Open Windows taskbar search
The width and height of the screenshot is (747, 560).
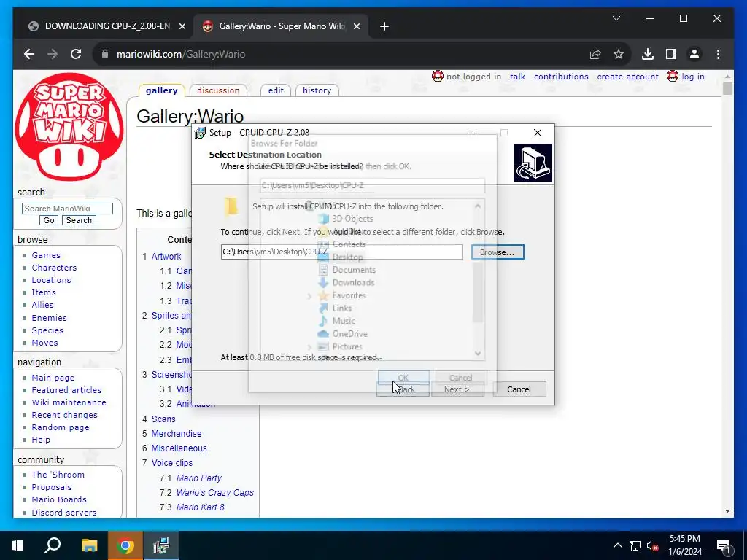[53, 545]
